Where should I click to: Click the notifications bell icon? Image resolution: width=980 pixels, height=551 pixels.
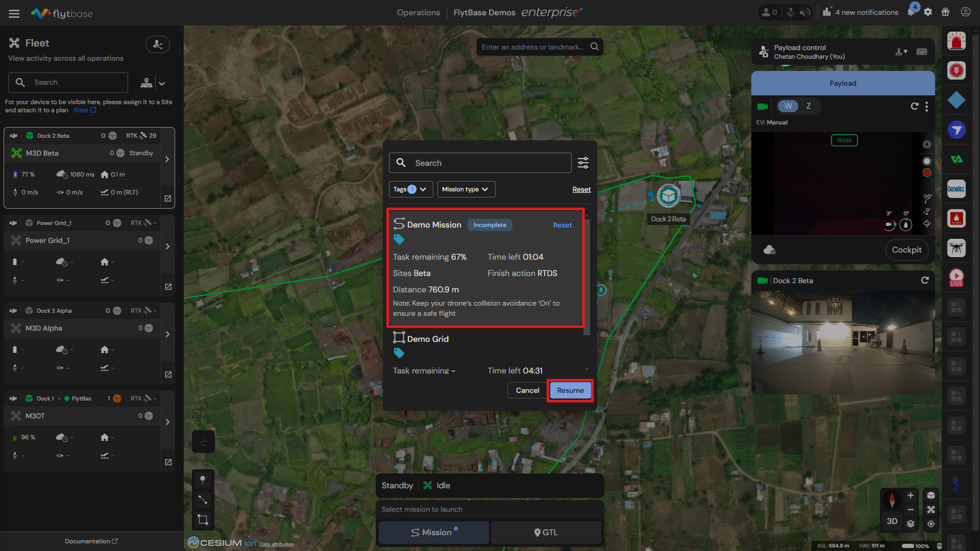(911, 12)
